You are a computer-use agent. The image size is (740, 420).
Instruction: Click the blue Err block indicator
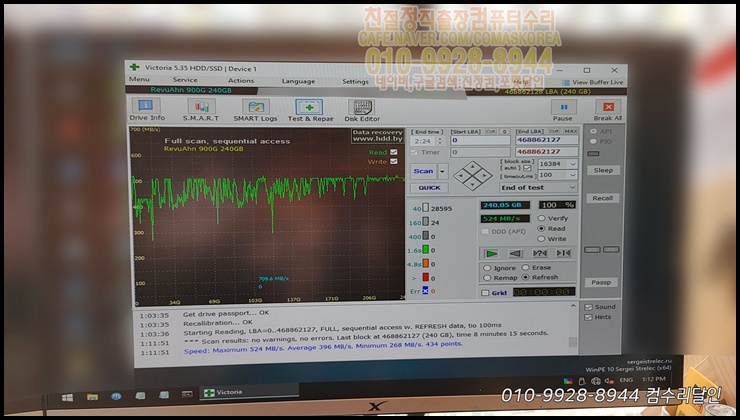[425, 291]
